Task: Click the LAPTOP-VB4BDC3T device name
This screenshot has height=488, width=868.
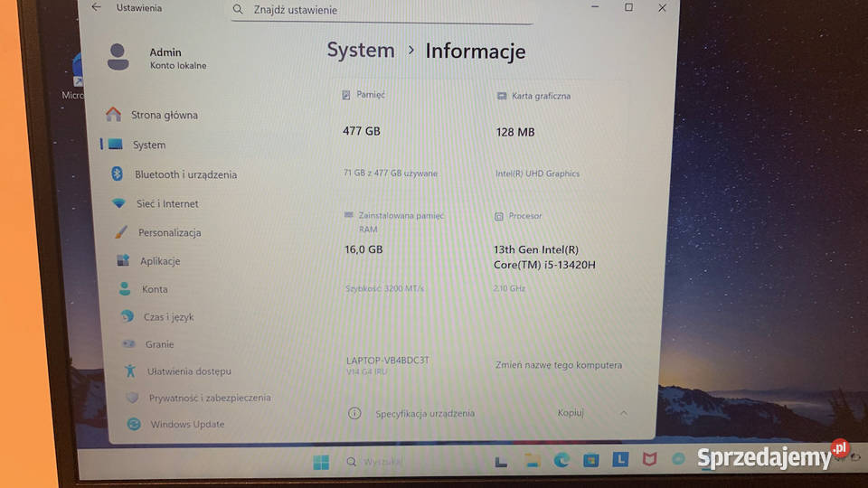Action: [388, 361]
